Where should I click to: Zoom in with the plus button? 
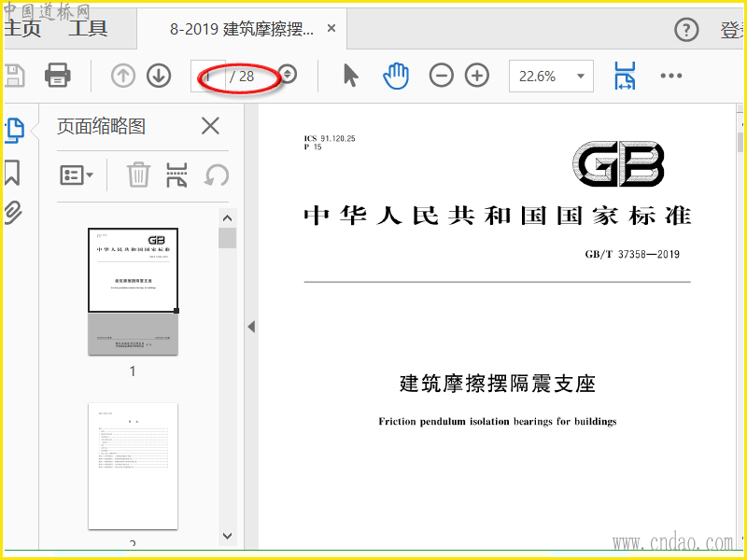tap(477, 76)
